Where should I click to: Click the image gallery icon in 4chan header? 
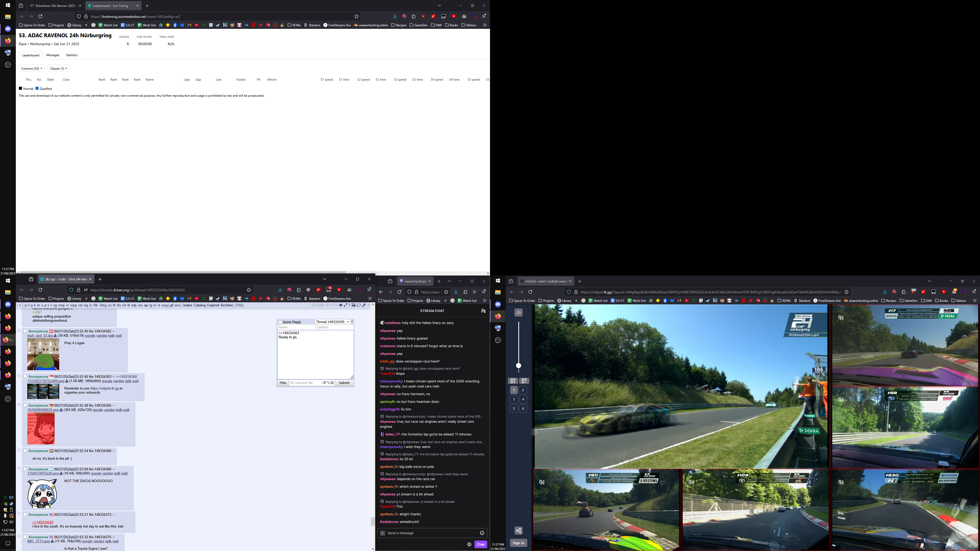(x=353, y=305)
